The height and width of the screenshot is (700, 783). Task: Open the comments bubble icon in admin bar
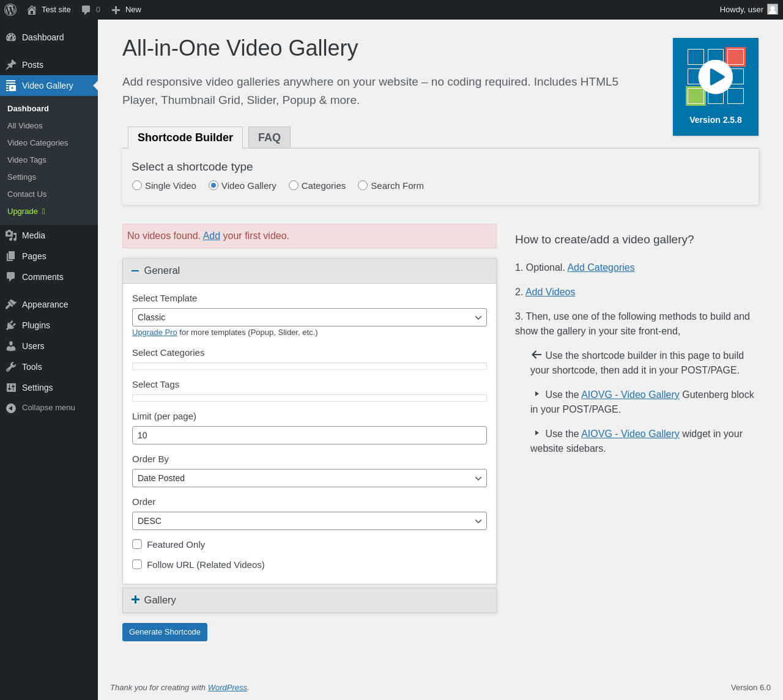86,10
